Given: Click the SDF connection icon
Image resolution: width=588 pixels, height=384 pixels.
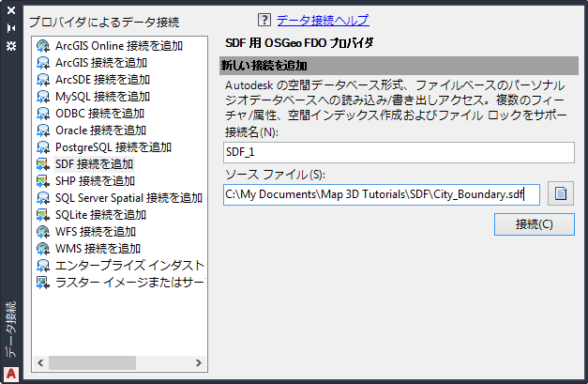Looking at the screenshot, I should [x=43, y=164].
